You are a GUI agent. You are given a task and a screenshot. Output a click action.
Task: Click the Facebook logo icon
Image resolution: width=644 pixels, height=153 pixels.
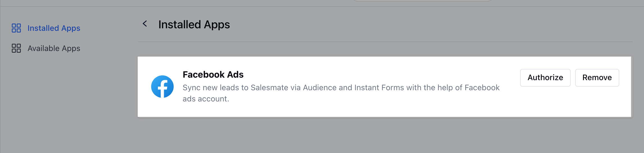tap(162, 87)
